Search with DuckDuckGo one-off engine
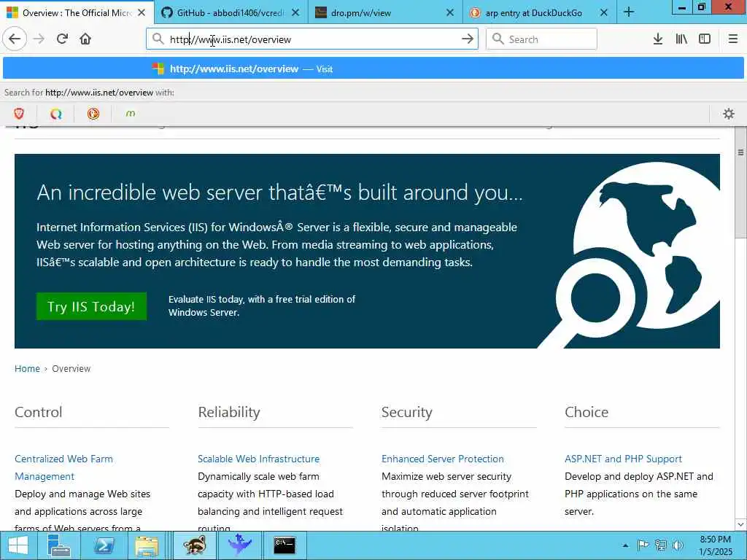 93,114
